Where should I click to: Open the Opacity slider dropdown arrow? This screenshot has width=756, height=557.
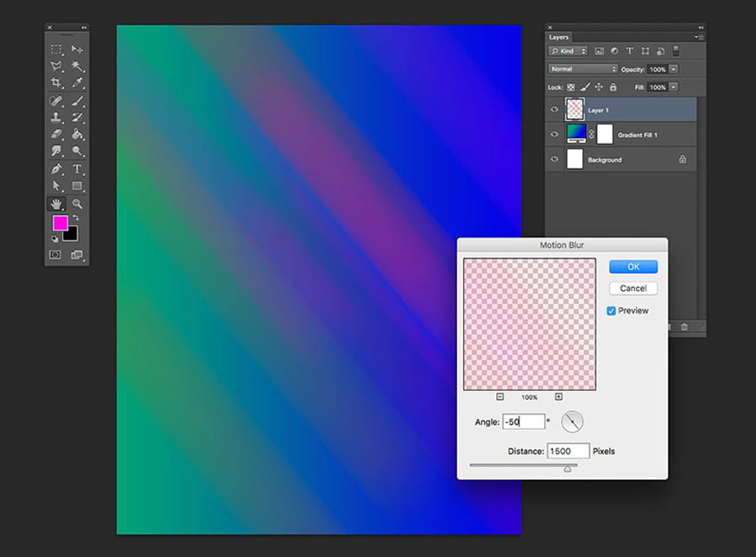tap(674, 69)
